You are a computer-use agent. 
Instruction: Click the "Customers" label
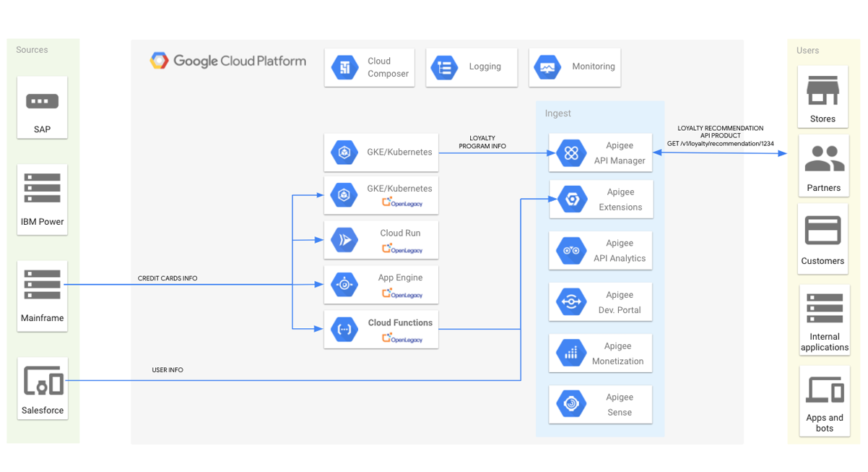point(823,261)
